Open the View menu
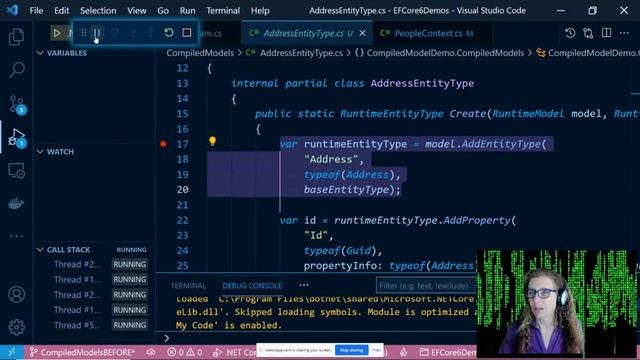Screen dimensions: 640x360 [x=137, y=11]
